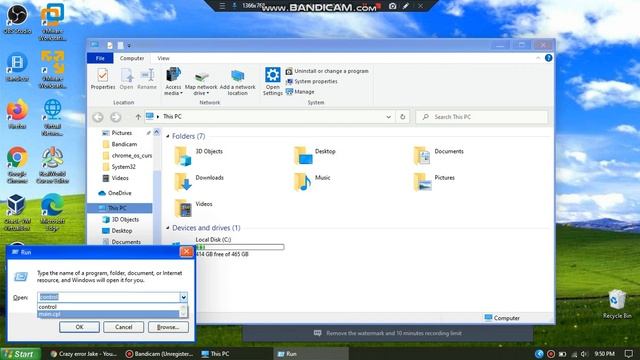640x360 pixels.
Task: Switch to the View ribbon tab
Action: (x=163, y=58)
